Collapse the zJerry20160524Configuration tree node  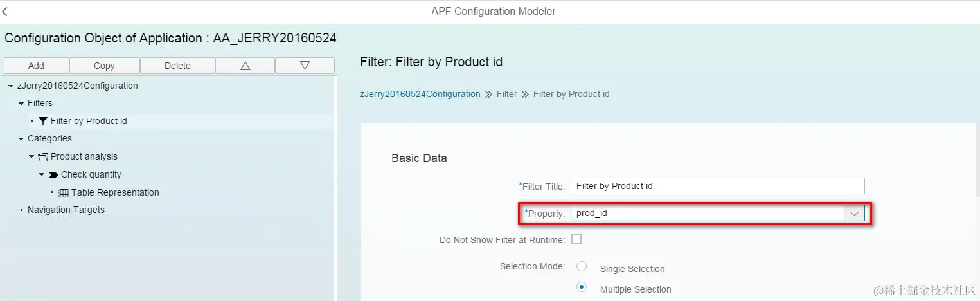pos(11,86)
